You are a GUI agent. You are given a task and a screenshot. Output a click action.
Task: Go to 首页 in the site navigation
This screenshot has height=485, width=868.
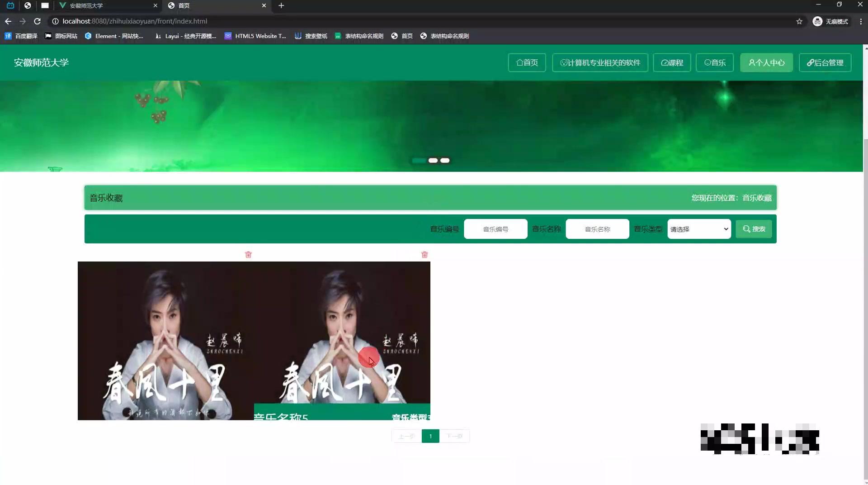point(527,62)
